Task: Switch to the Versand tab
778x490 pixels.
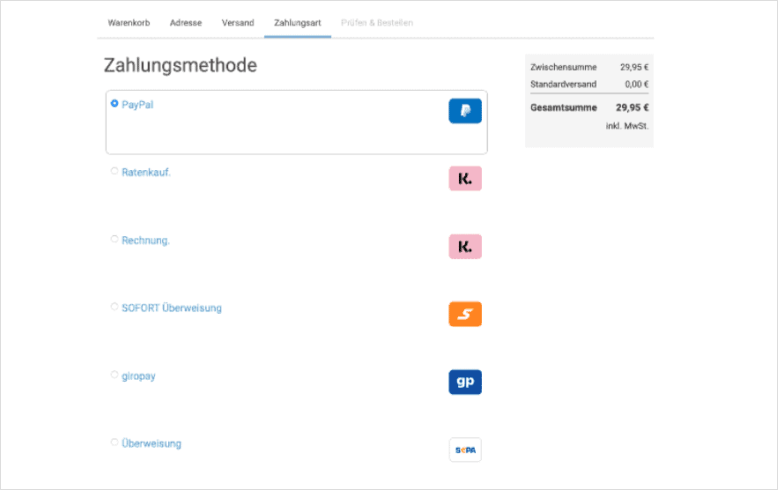Action: click(238, 23)
